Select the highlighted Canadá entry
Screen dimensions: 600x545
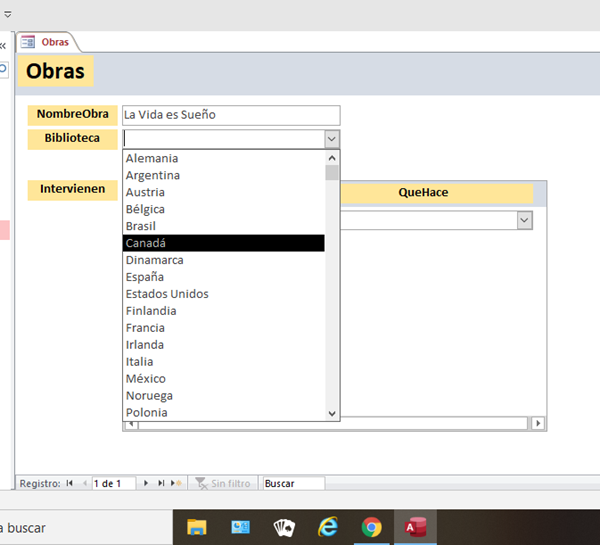coord(223,243)
